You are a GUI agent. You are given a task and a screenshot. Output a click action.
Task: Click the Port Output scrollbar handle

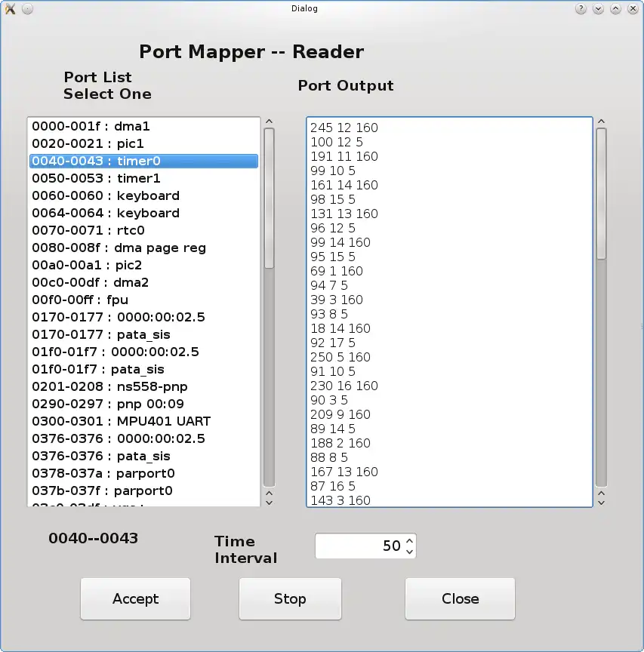pyautogui.click(x=601, y=194)
